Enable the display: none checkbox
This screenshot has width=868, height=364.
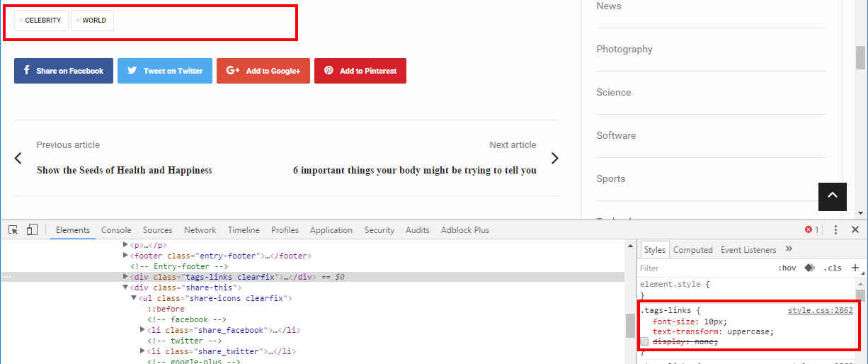click(644, 342)
